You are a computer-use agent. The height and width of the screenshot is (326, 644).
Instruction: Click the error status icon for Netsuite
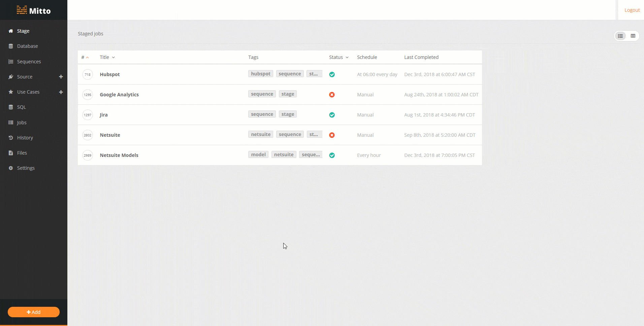click(x=332, y=135)
